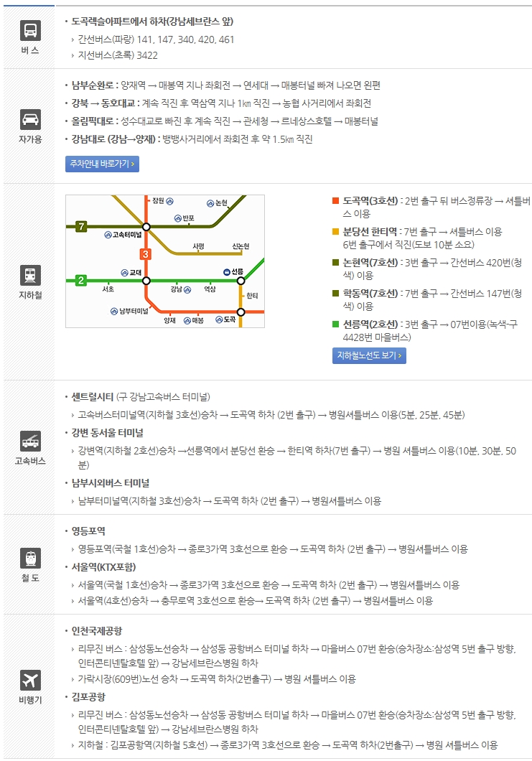Click the bus (버스) transport icon
This screenshot has width=532, height=761.
tap(30, 30)
